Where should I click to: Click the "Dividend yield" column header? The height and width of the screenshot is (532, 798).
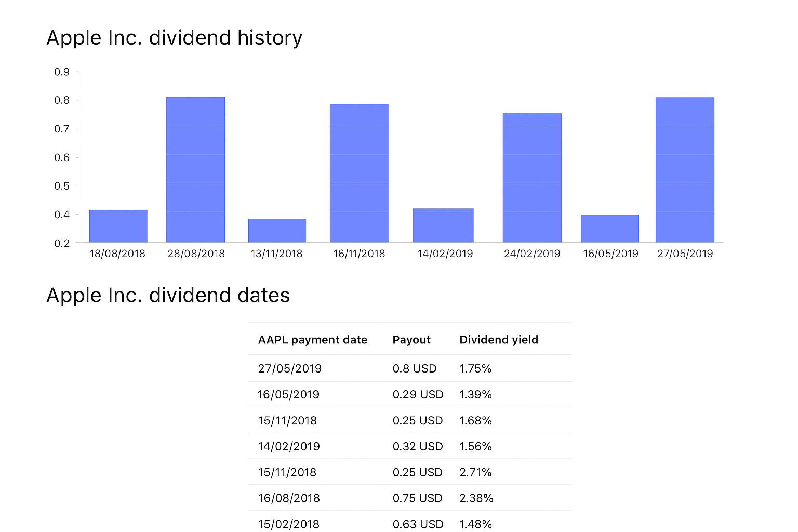(x=499, y=340)
